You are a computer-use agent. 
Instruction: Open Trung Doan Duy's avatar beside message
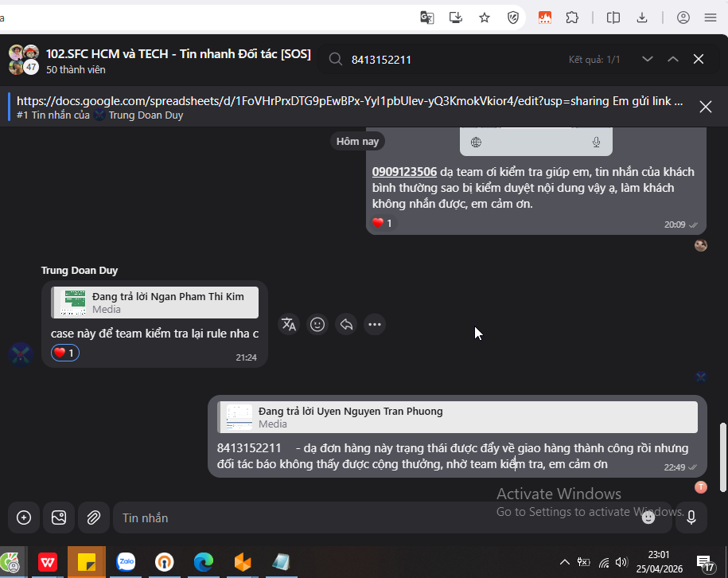click(21, 355)
